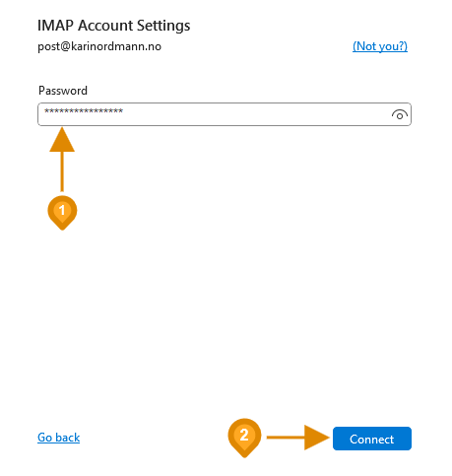Click the empty middle of the password box
This screenshot has width=452, height=476.
(256, 114)
